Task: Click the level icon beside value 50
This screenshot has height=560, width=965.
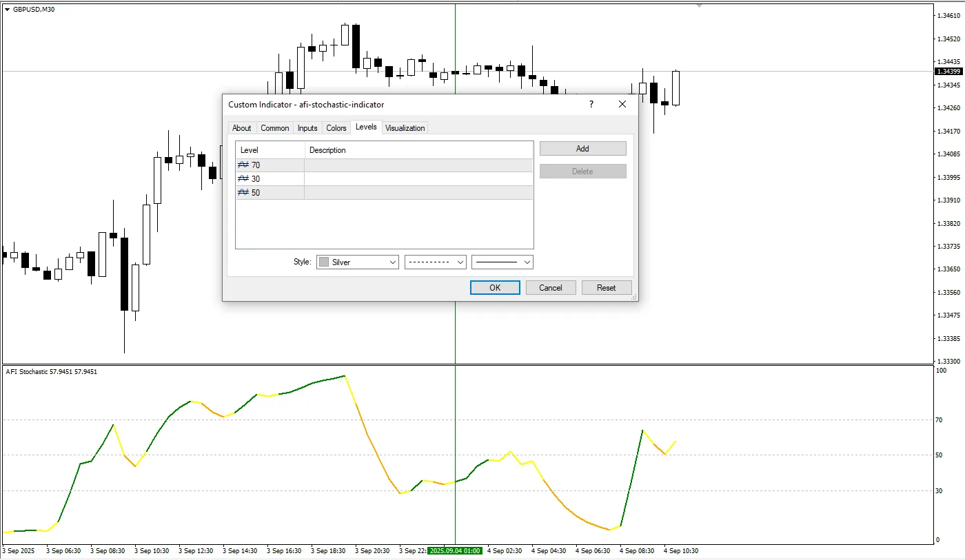Action: (243, 192)
